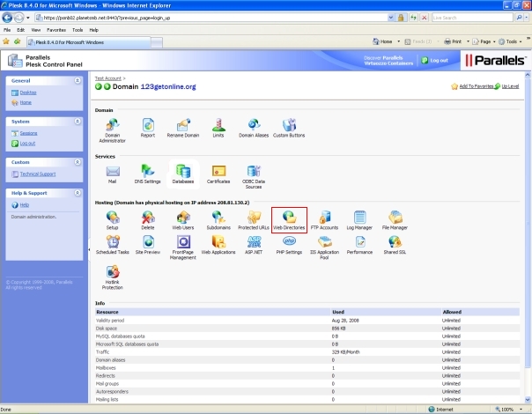Open Shared SSL
Screen dimensions: 532x414
[395, 245]
